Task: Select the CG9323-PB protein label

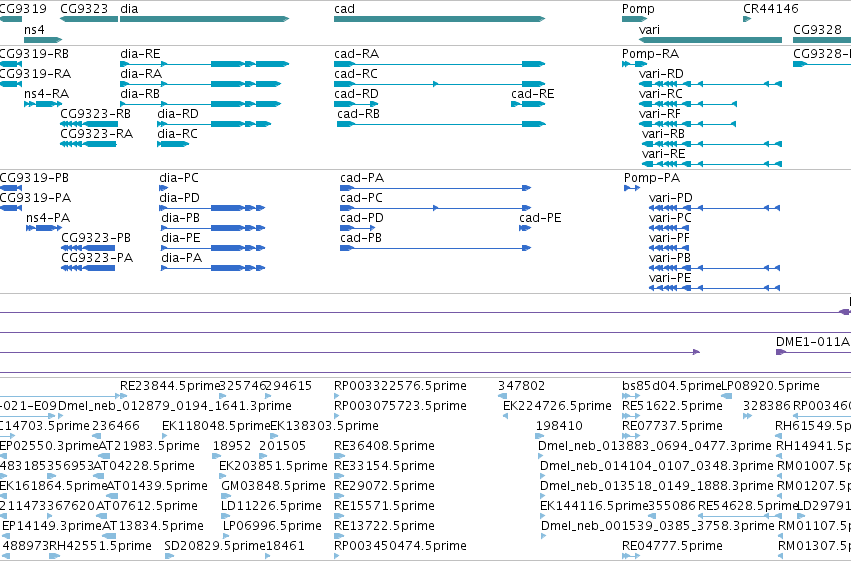Action: click(x=96, y=238)
